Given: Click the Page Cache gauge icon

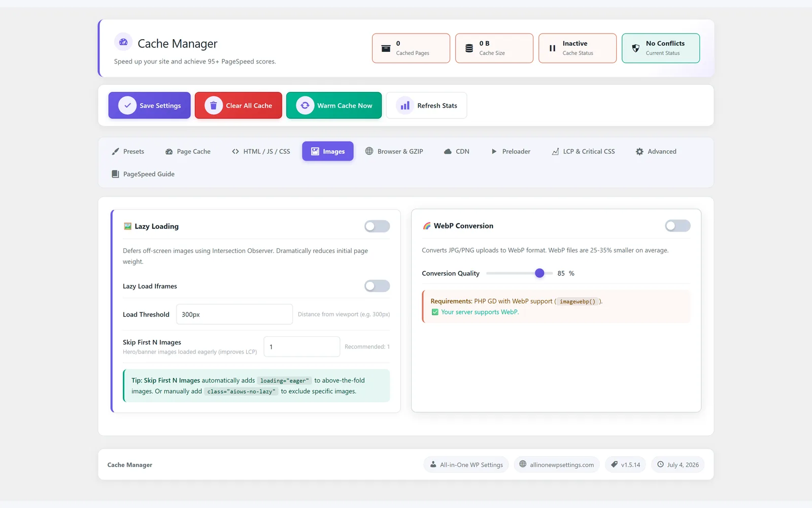Looking at the screenshot, I should click(169, 151).
